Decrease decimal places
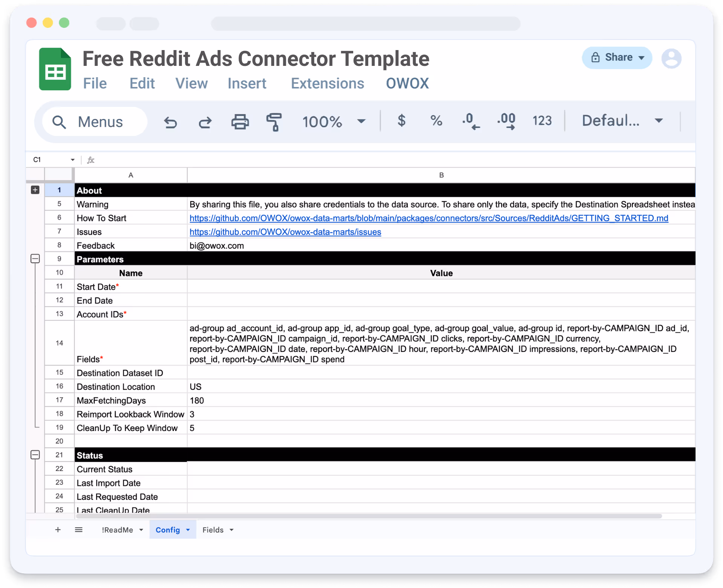Viewport: 723px width, 588px height. click(471, 121)
